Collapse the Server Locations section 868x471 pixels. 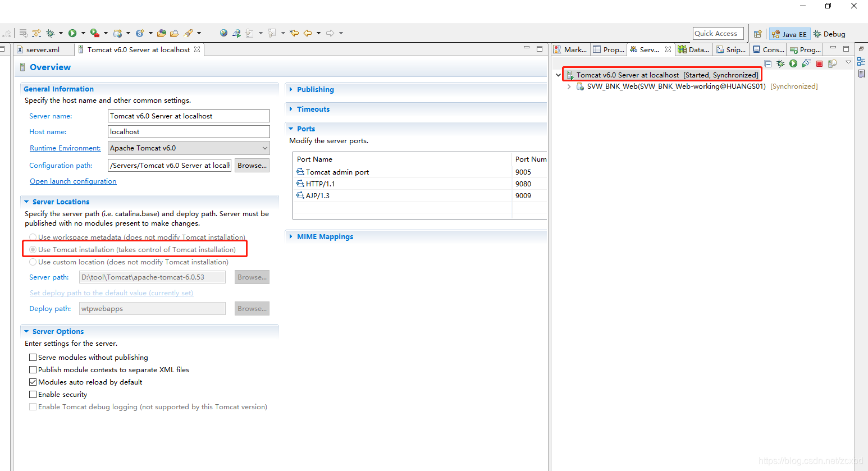(x=26, y=202)
